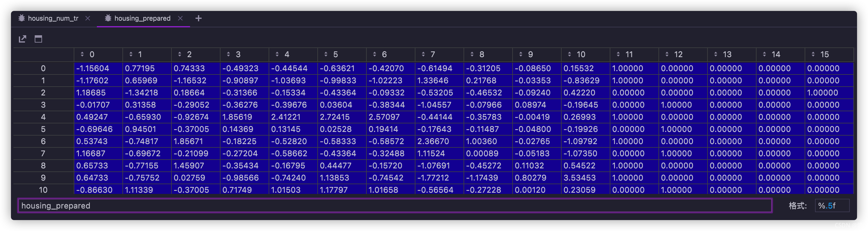This screenshot has width=868, height=231.
Task: Add a new viewer tab with plus
Action: pos(199,18)
